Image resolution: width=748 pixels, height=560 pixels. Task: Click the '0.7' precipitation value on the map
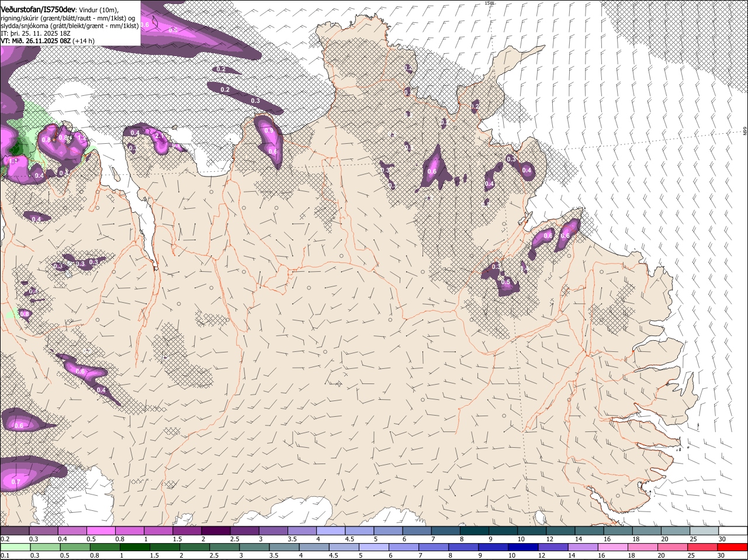click(16, 482)
